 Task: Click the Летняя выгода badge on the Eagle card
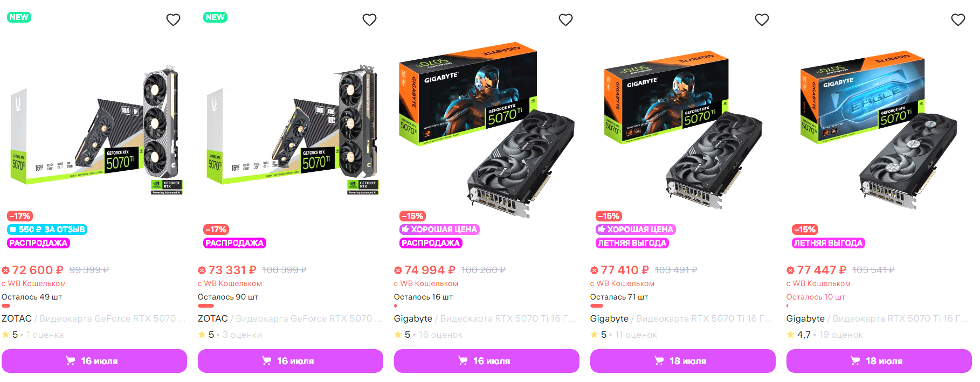click(829, 243)
